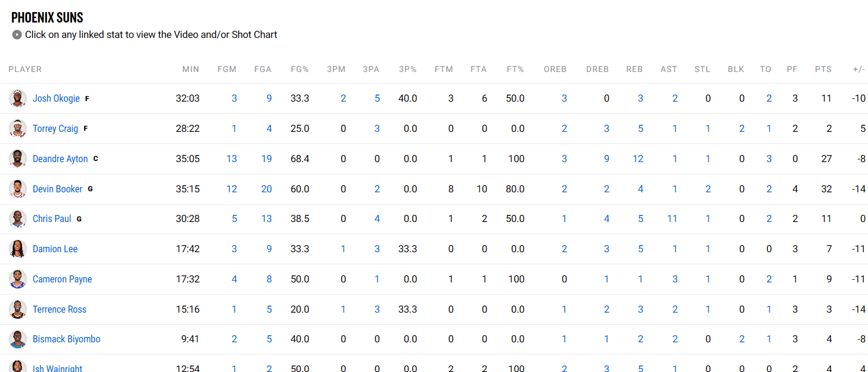Sort by the STL column header
The height and width of the screenshot is (372, 868).
pyautogui.click(x=702, y=69)
